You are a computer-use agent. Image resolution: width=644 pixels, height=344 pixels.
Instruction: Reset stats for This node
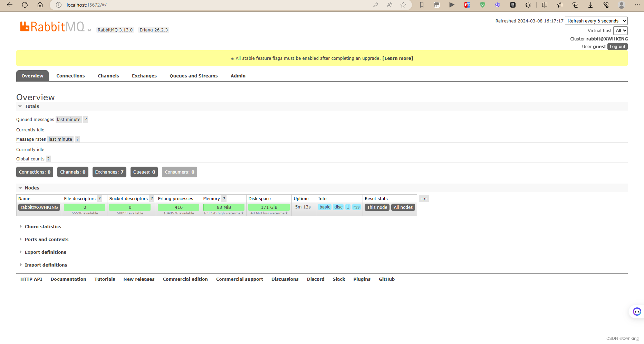(x=377, y=207)
